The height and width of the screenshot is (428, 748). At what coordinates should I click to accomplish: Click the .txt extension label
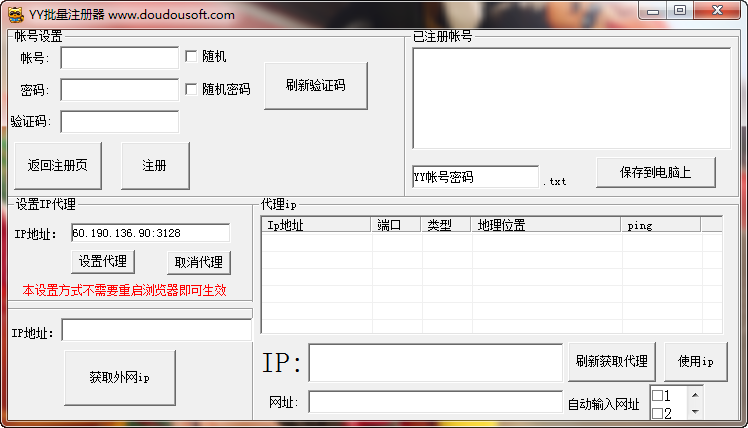click(x=554, y=181)
